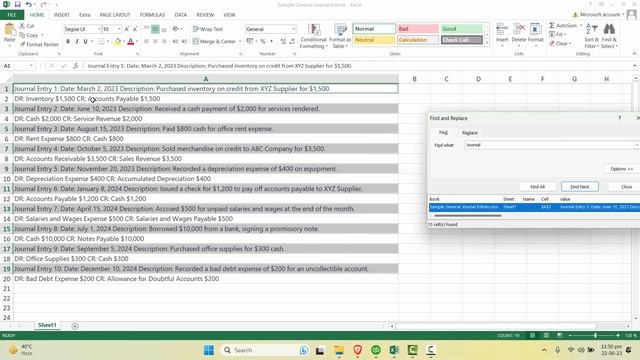Click the Insert Function fx icon
The height and width of the screenshot is (360, 640).
(x=76, y=66)
